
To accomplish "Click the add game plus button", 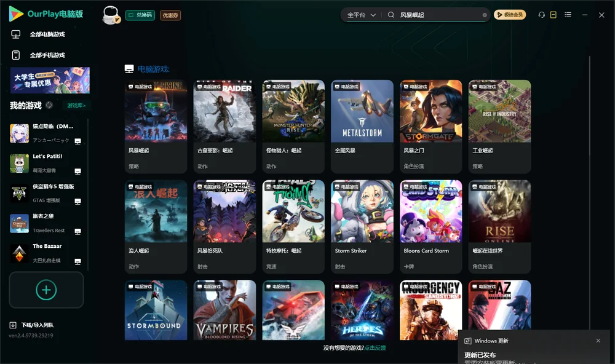I will click(x=46, y=290).
